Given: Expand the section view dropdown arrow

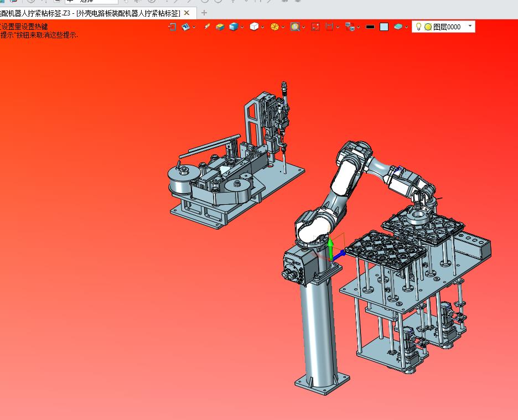Looking at the screenshot, I should [x=338, y=27].
